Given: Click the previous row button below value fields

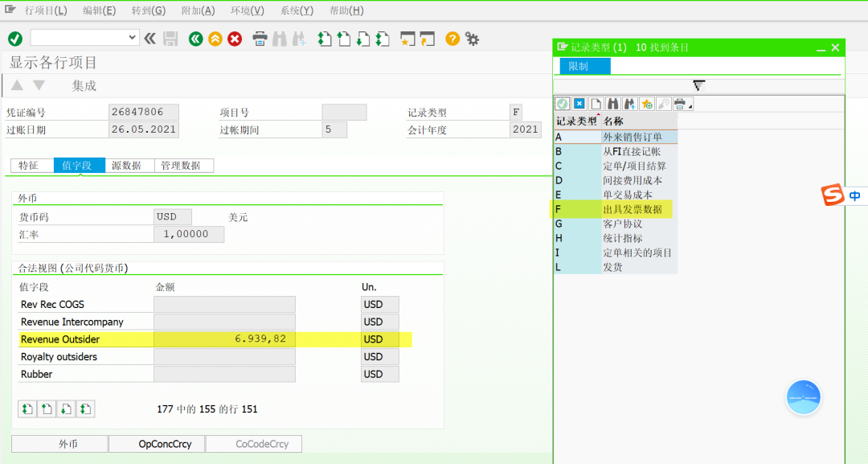Looking at the screenshot, I should 47,409.
